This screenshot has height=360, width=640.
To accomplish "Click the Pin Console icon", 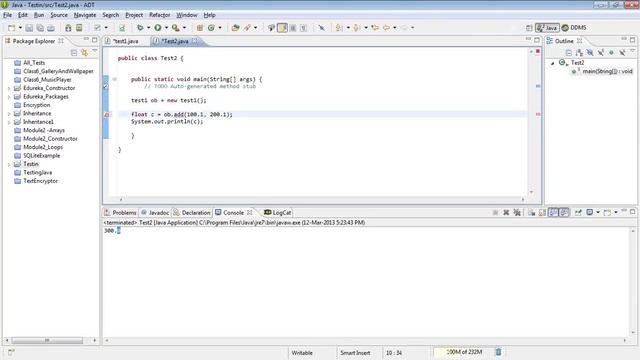I will point(578,212).
